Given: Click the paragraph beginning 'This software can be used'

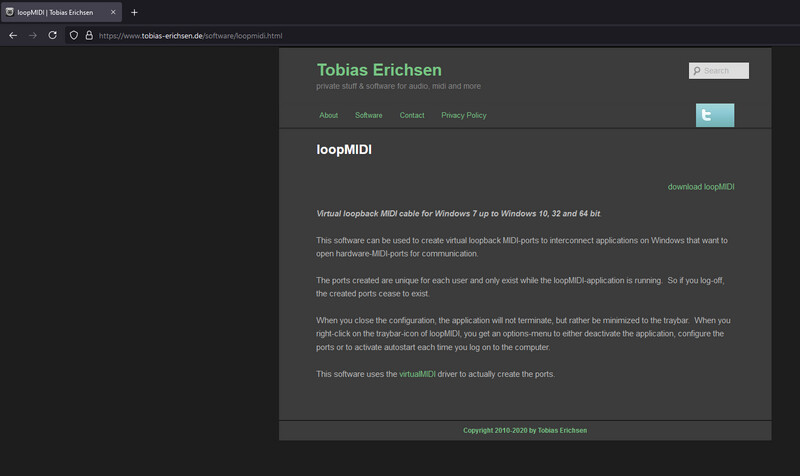Looking at the screenshot, I should 522,247.
